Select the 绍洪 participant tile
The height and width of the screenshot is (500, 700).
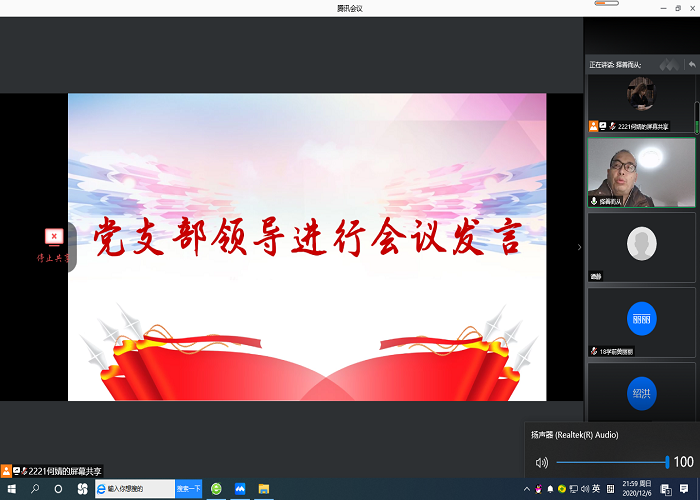(x=641, y=392)
